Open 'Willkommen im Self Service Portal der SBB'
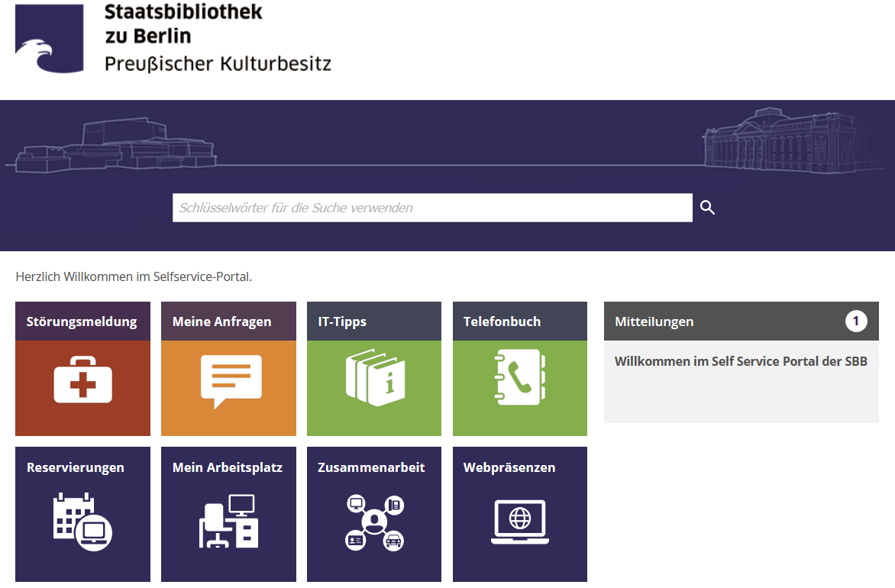This screenshot has height=588, width=895. point(741,361)
